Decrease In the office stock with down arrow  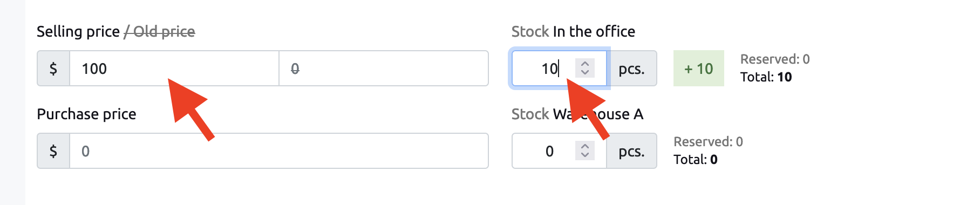(585, 73)
